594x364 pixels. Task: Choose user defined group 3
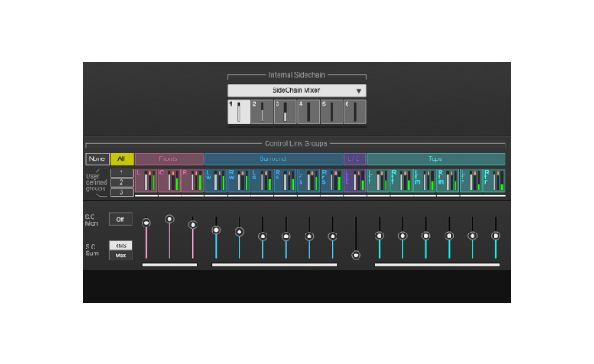[x=121, y=192]
